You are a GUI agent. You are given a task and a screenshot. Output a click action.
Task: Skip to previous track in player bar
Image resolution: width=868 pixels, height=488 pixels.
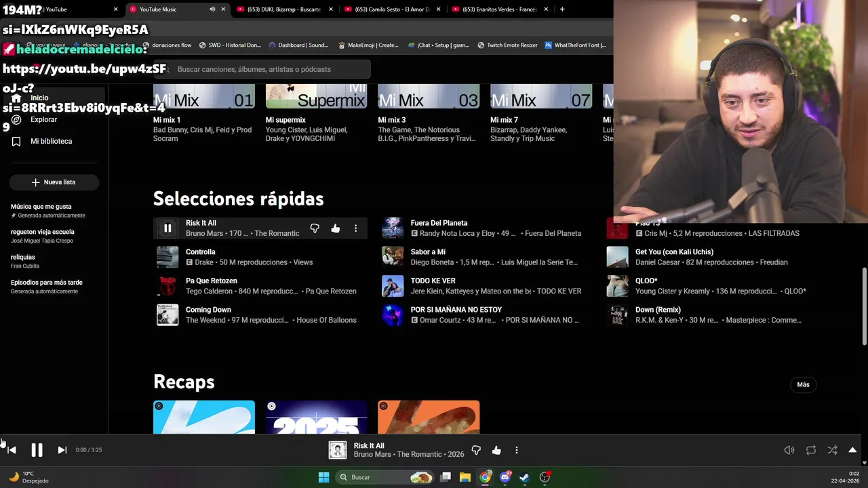(x=12, y=450)
